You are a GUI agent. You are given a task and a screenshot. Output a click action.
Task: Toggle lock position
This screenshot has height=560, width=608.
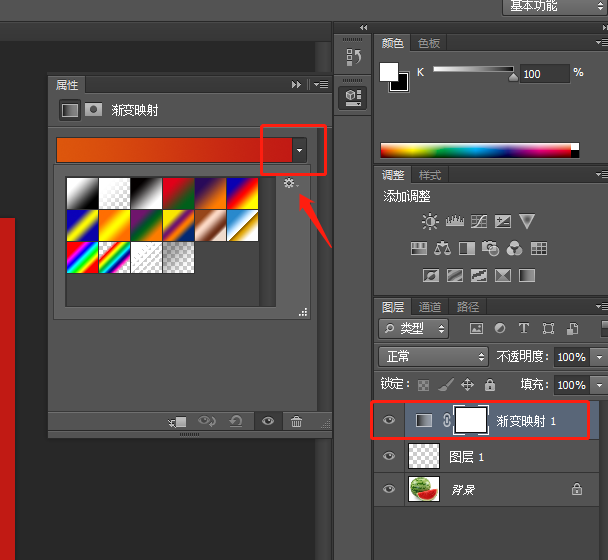[x=467, y=385]
